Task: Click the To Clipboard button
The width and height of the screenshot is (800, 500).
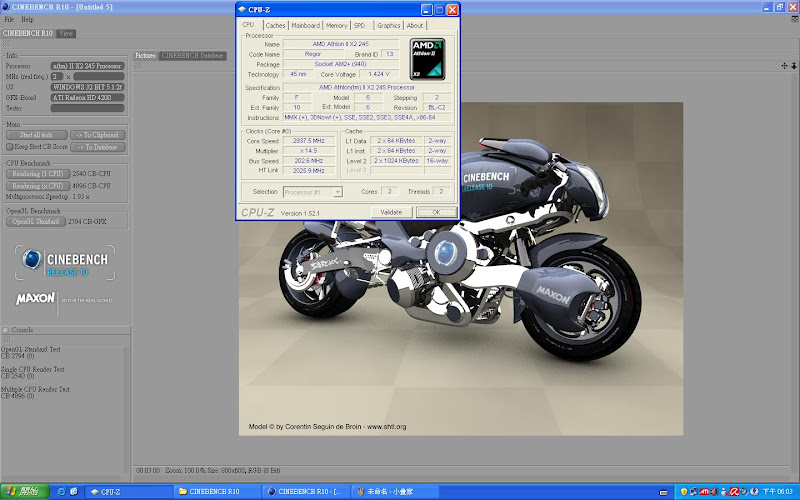Action: click(97, 135)
